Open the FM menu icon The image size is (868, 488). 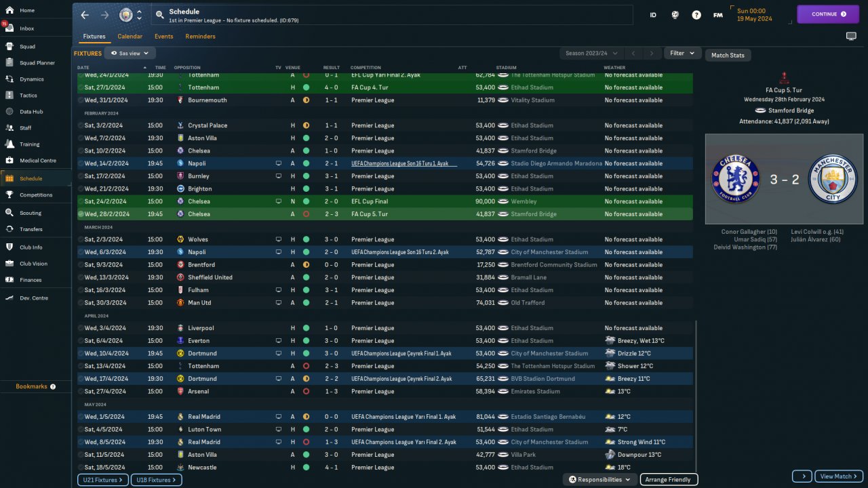(717, 15)
